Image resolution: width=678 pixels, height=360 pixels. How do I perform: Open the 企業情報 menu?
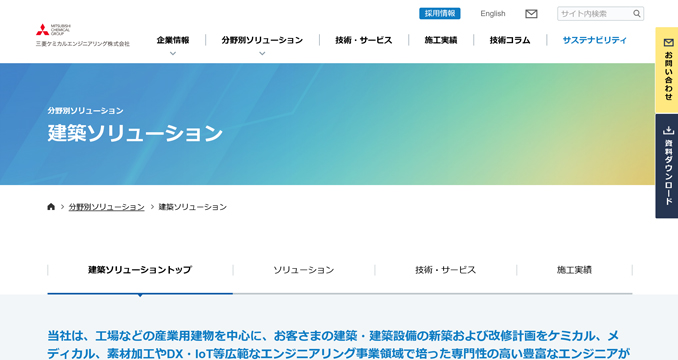coord(173,40)
